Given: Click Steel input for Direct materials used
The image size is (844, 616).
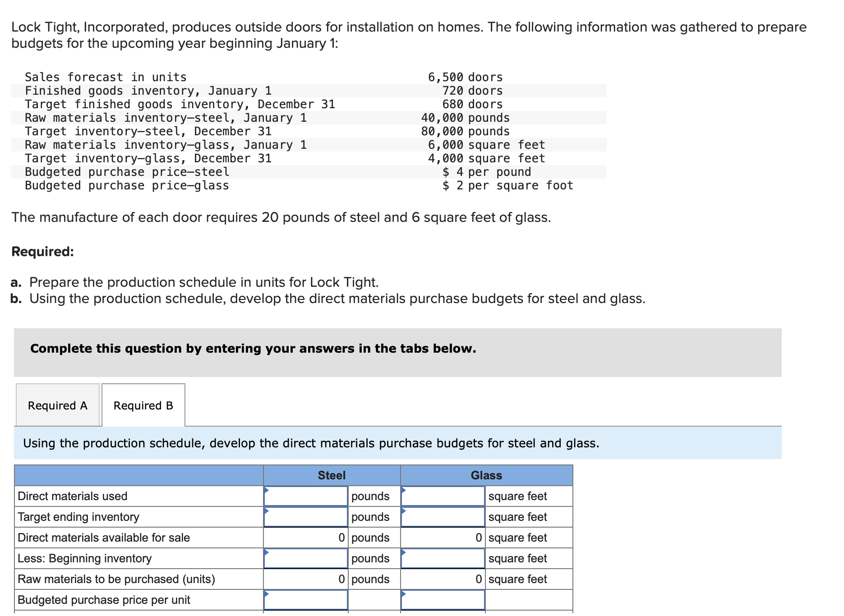Looking at the screenshot, I should click(x=306, y=496).
